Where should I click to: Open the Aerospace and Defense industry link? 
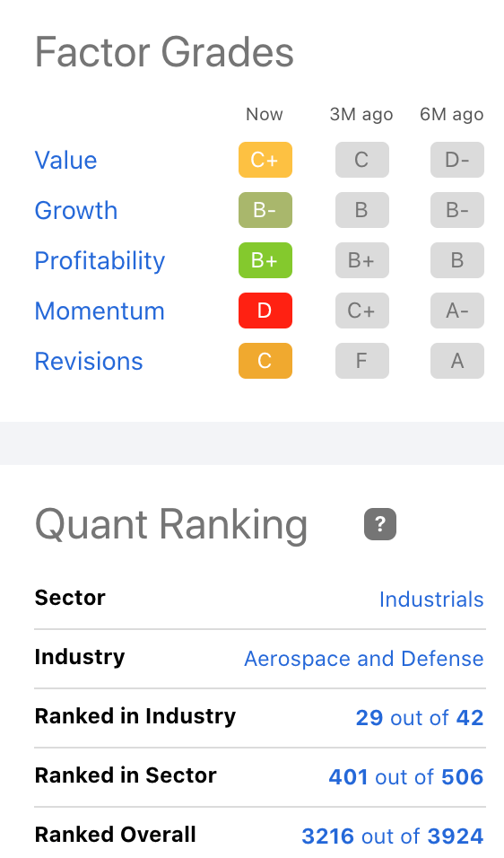coord(363,659)
